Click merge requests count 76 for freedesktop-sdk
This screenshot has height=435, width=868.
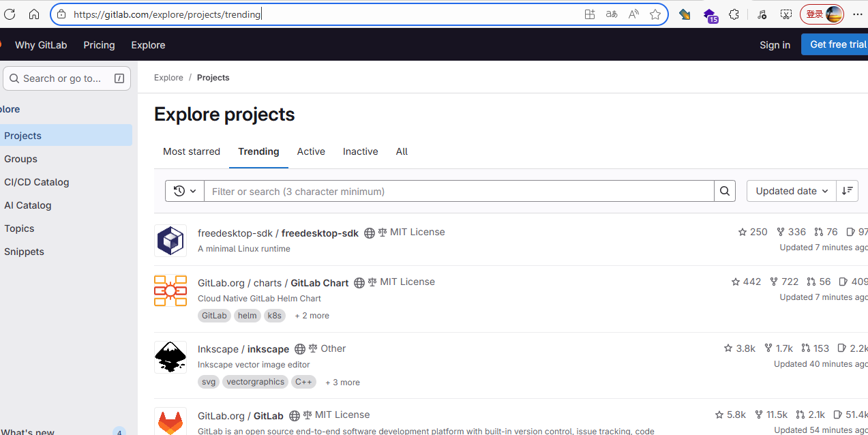(x=826, y=232)
